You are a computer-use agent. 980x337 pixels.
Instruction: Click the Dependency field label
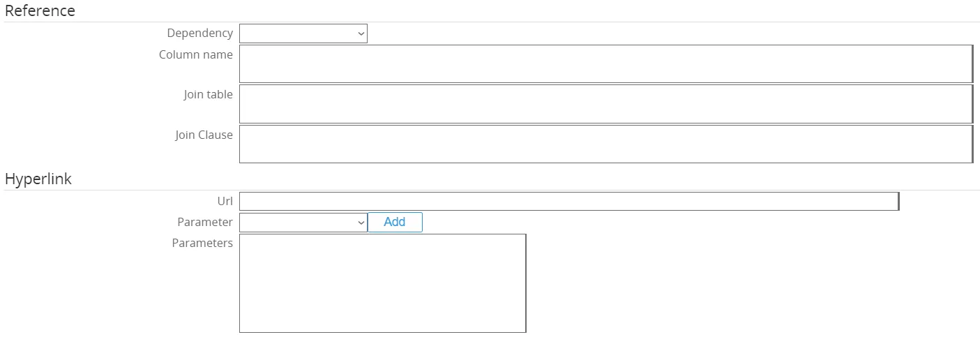coord(199,33)
